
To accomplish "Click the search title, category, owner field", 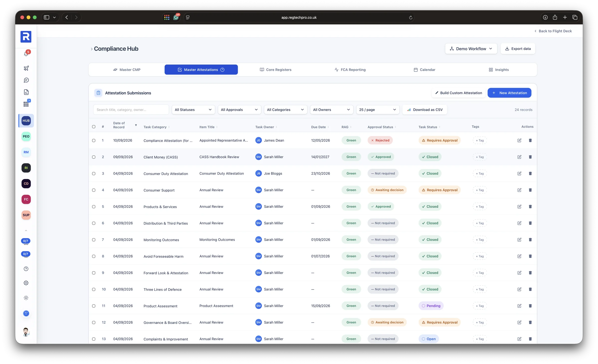I will [x=131, y=110].
